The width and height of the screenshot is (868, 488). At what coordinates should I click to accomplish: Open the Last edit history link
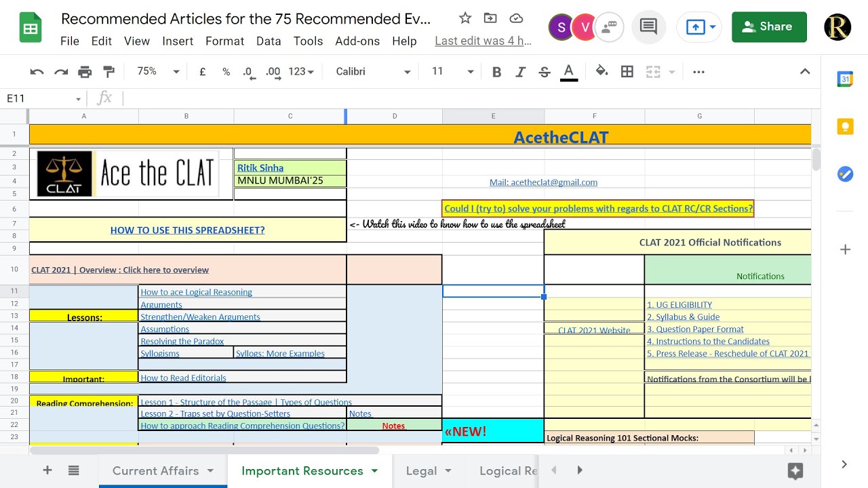click(483, 41)
